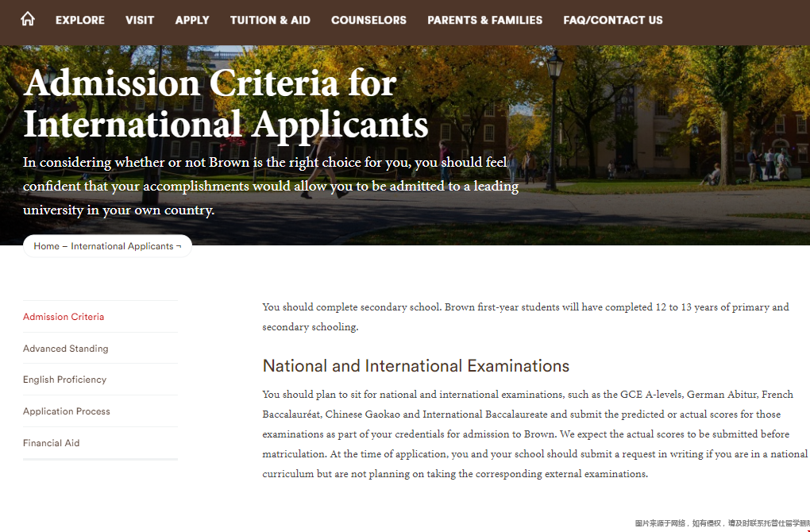Viewport: 810px width, 532px height.
Task: Select Admission Criteria in the sidebar
Action: coord(64,317)
